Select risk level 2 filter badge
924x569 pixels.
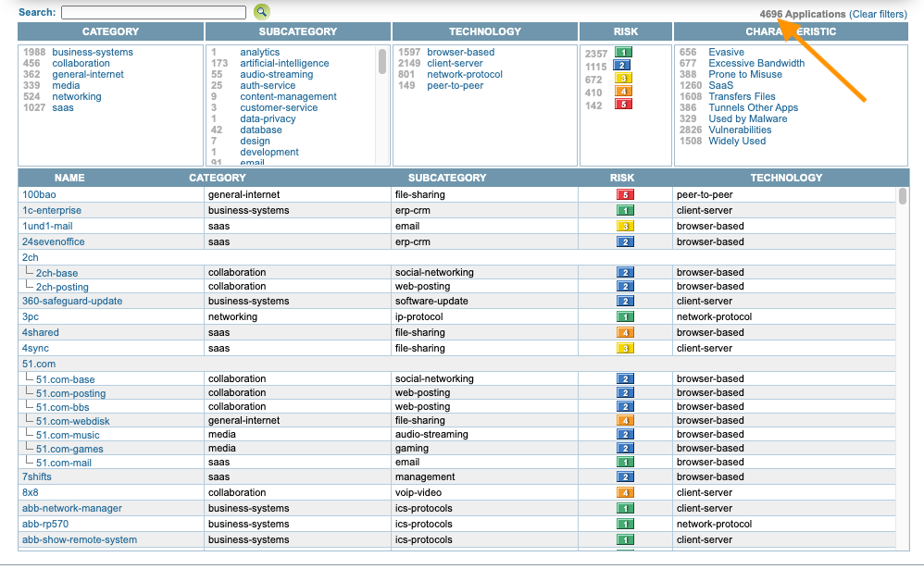point(623,65)
